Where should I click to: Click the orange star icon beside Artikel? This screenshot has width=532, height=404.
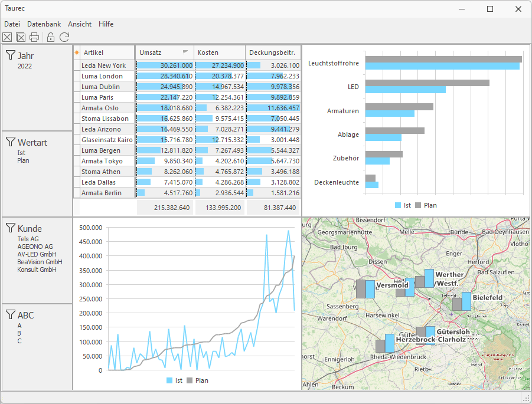[76, 52]
